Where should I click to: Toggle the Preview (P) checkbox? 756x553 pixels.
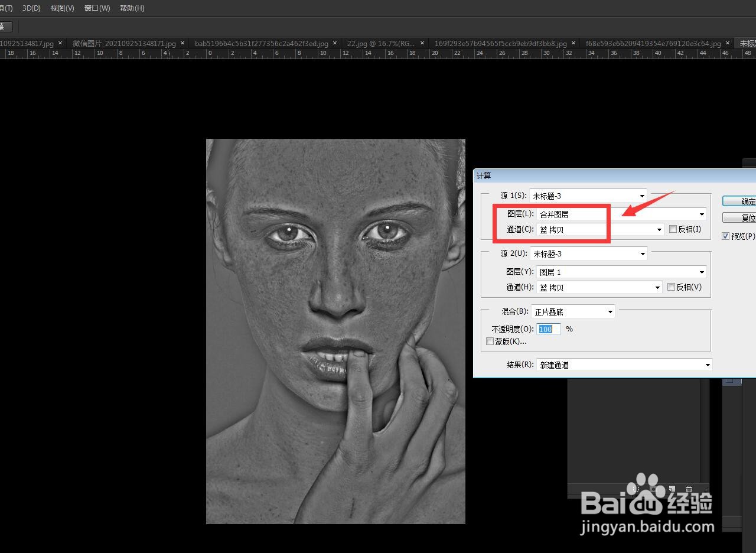click(x=726, y=236)
